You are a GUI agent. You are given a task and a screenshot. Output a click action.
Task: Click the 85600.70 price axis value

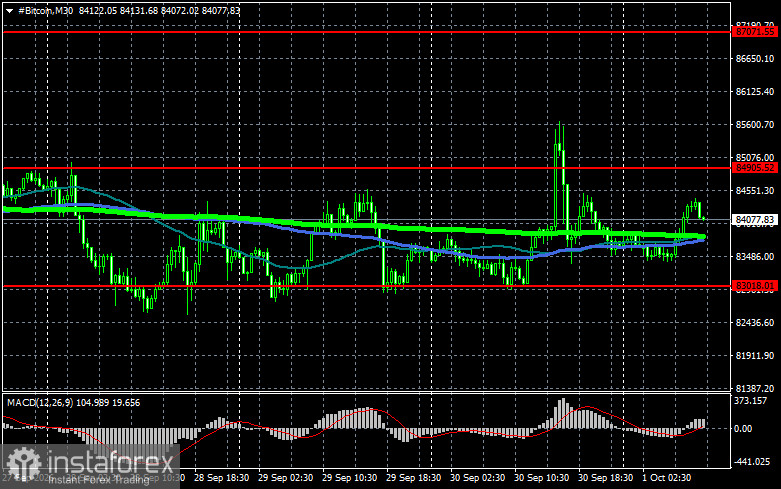tap(755, 124)
